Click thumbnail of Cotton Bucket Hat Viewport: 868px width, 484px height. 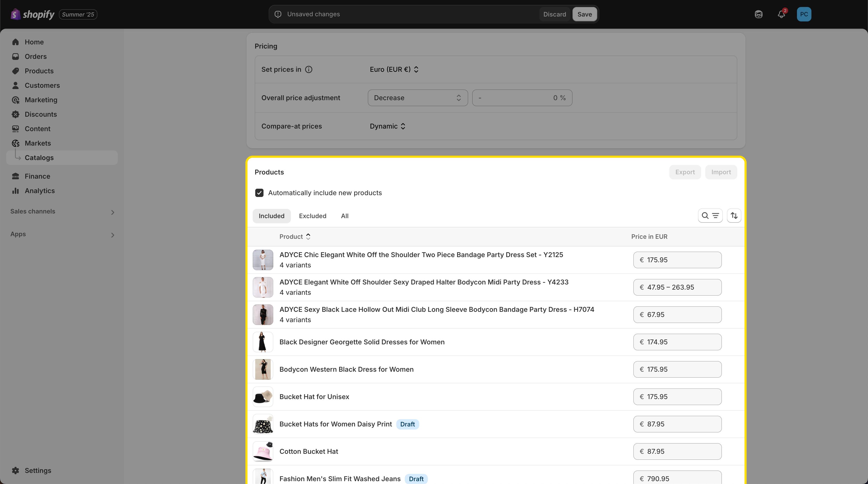[263, 452]
